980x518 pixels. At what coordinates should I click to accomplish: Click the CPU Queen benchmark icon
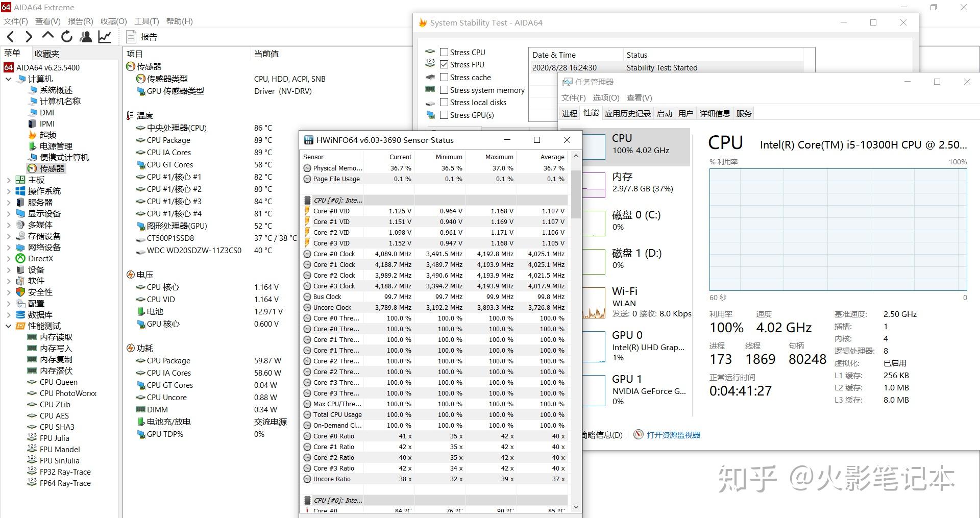coord(32,382)
